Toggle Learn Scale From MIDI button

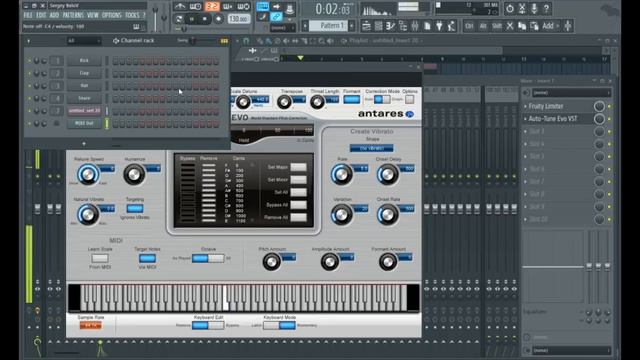click(x=100, y=258)
